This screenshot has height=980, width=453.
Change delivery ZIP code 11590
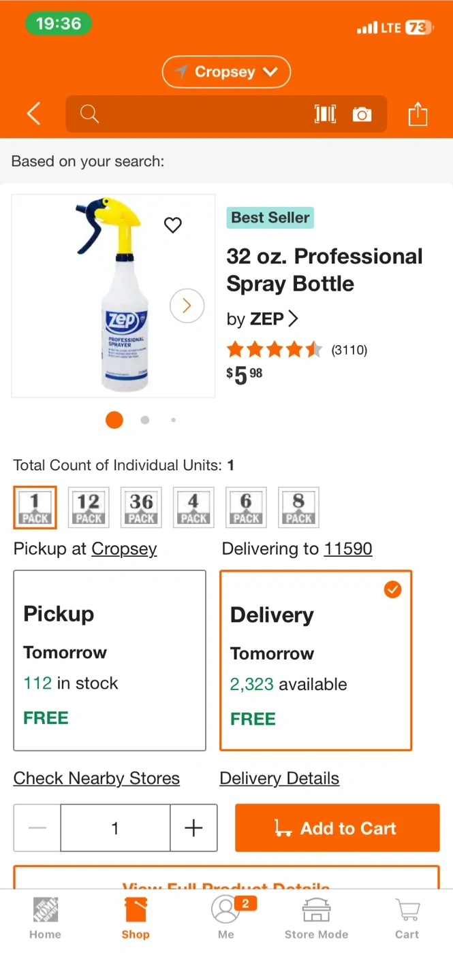tap(348, 549)
